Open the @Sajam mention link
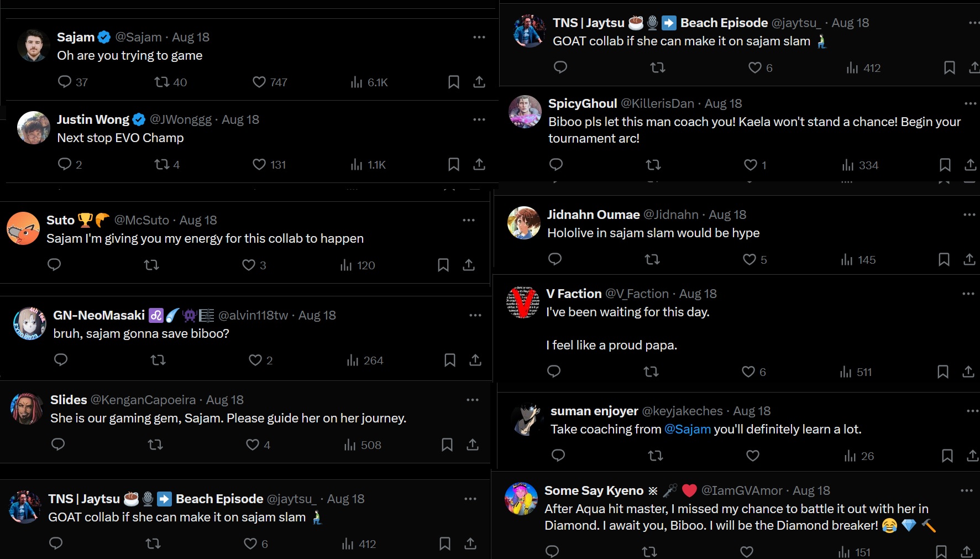This screenshot has height=559, width=980. click(x=687, y=429)
